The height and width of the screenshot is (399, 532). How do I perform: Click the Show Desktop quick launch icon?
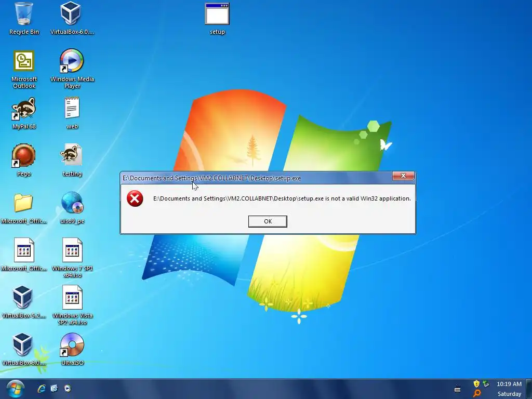[x=54, y=389]
